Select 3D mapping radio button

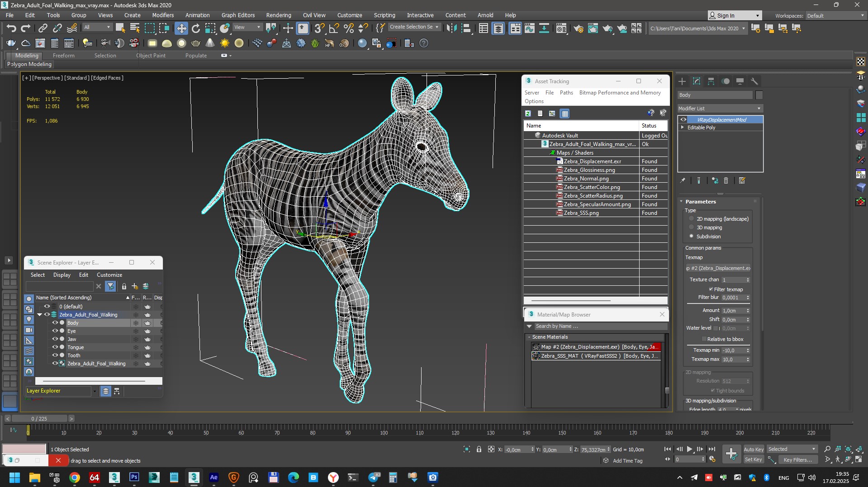[x=691, y=227]
